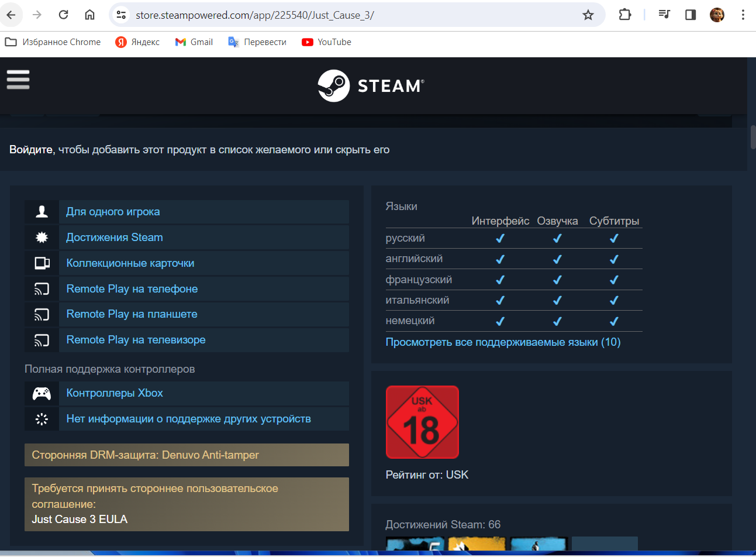Click the Xbox controller gamepad icon

tap(42, 393)
